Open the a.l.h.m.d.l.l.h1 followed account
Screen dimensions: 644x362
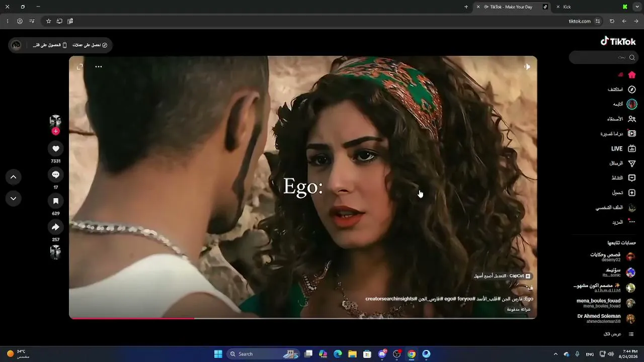coord(604,288)
